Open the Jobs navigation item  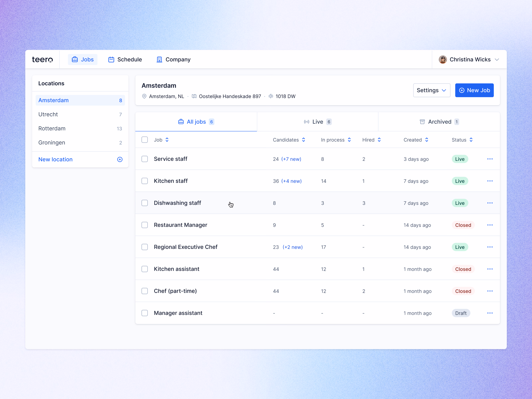(x=83, y=59)
